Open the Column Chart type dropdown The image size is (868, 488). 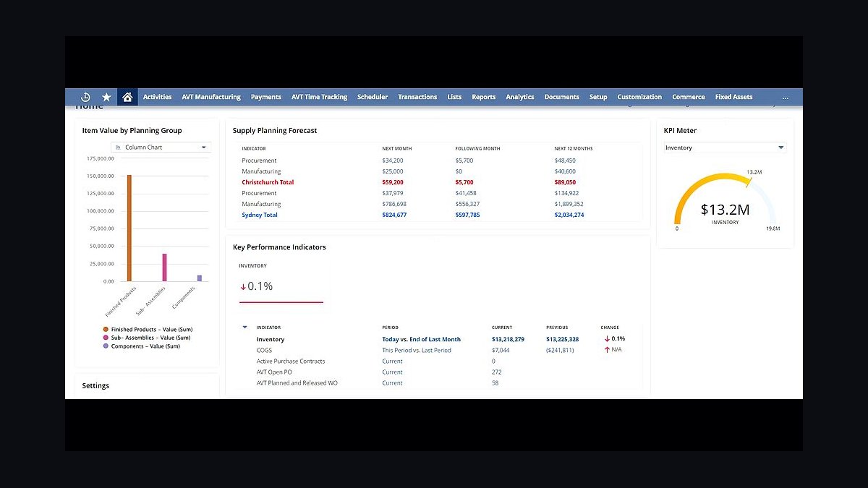[x=161, y=147]
